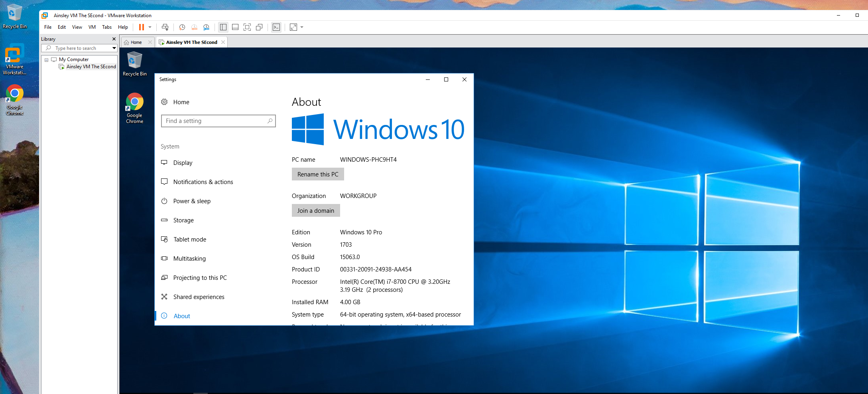Image resolution: width=868 pixels, height=394 pixels.
Task: Open the View menu in VMware
Action: (77, 27)
